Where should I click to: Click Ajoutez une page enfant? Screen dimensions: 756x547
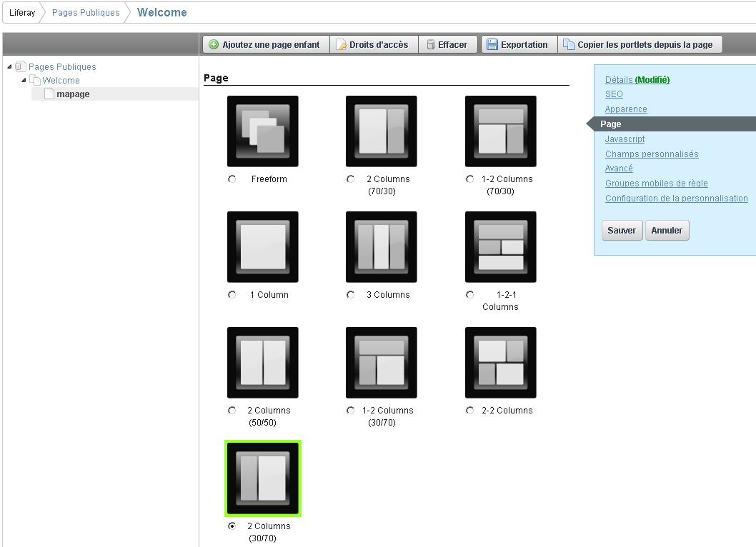click(x=265, y=44)
